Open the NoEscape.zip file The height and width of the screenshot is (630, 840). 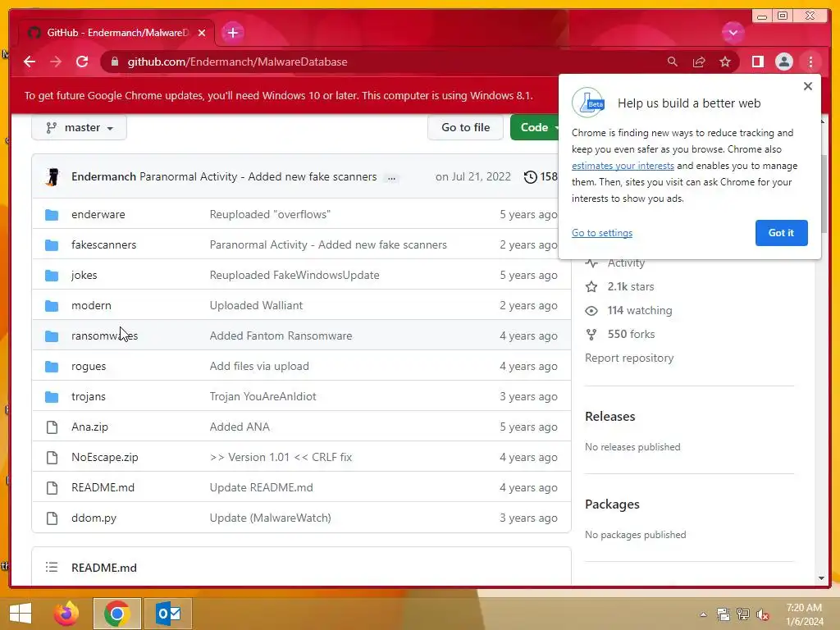pyautogui.click(x=104, y=458)
